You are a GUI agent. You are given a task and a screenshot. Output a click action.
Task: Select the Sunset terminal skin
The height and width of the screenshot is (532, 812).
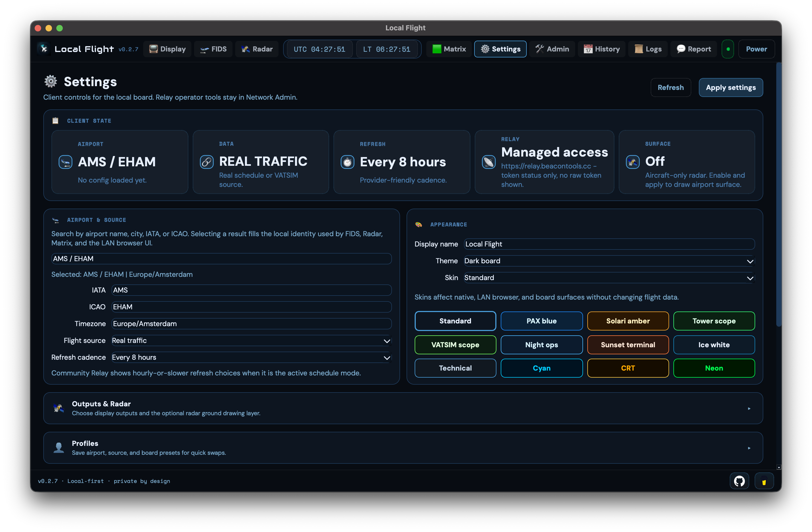pos(628,345)
